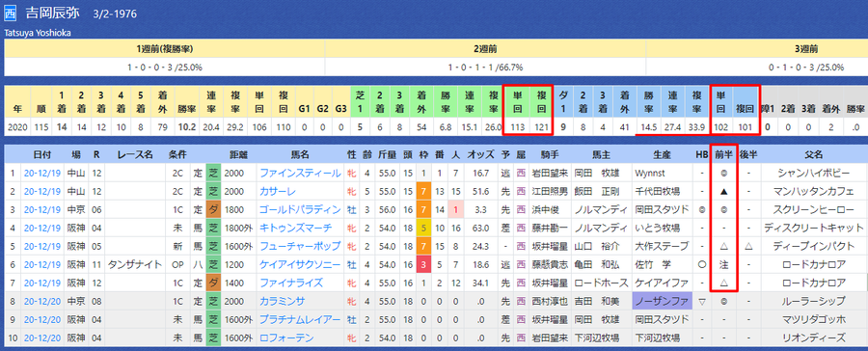The image size is (868, 351).
Task: Click the race name タンザナイト
Action: point(135,264)
